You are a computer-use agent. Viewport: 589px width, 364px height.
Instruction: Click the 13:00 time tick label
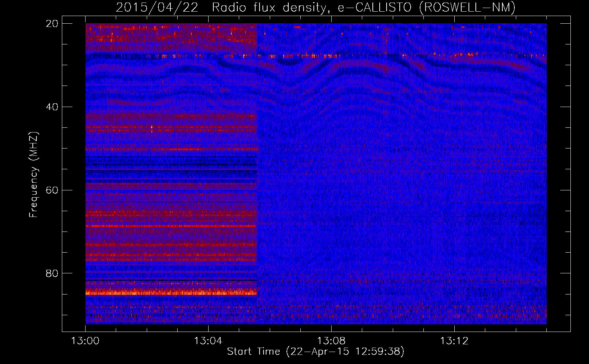point(85,341)
